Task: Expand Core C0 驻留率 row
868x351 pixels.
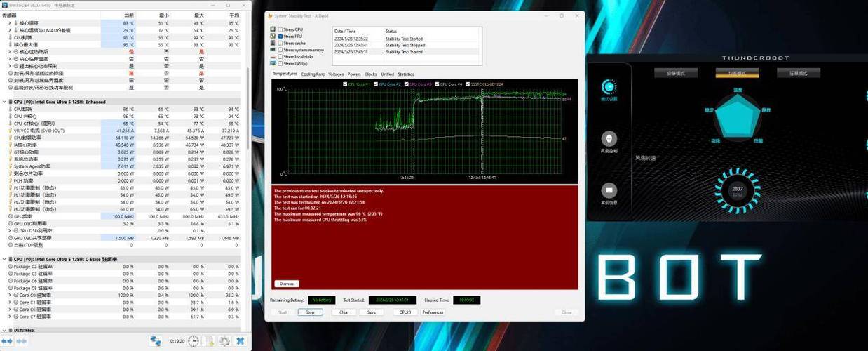Action: (x=9, y=295)
